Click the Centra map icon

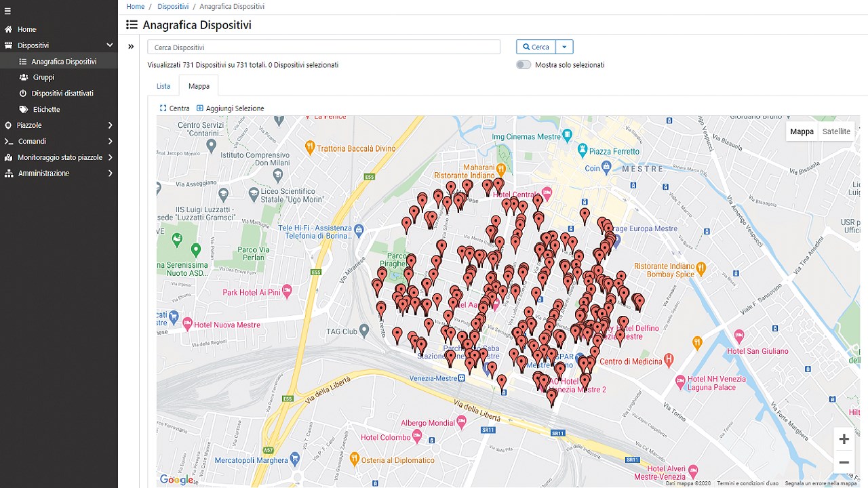click(x=163, y=108)
